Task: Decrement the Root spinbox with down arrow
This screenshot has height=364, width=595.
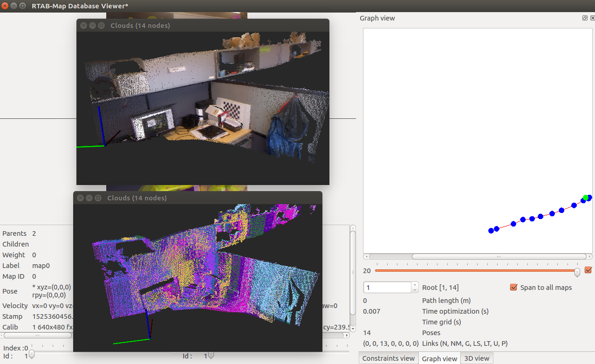Action: [x=415, y=290]
